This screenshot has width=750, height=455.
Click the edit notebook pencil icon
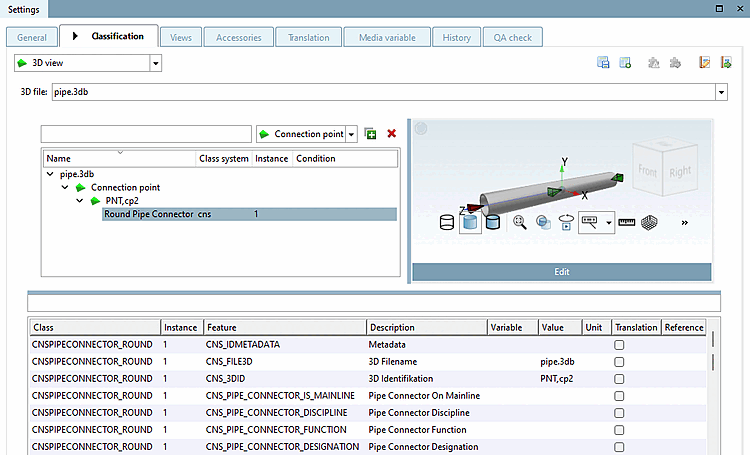coord(705,63)
